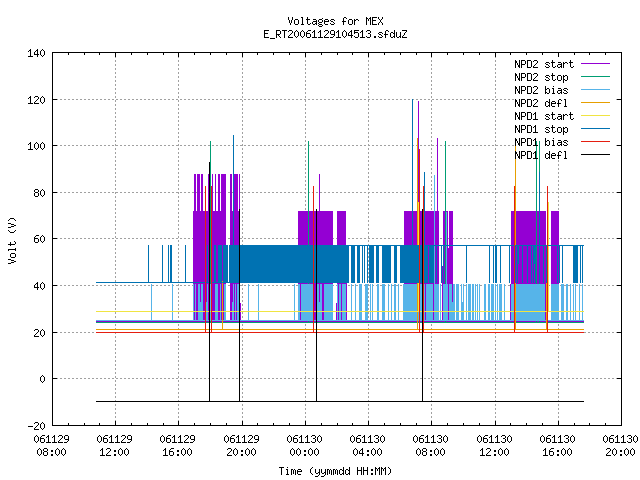Click the 061129 12:00 x-axis tick label
Screen dimensions: 640x480
[115, 446]
